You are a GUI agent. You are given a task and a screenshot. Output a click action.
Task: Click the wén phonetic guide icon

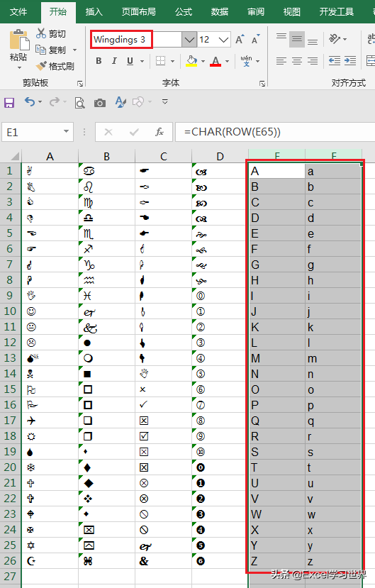[246, 61]
